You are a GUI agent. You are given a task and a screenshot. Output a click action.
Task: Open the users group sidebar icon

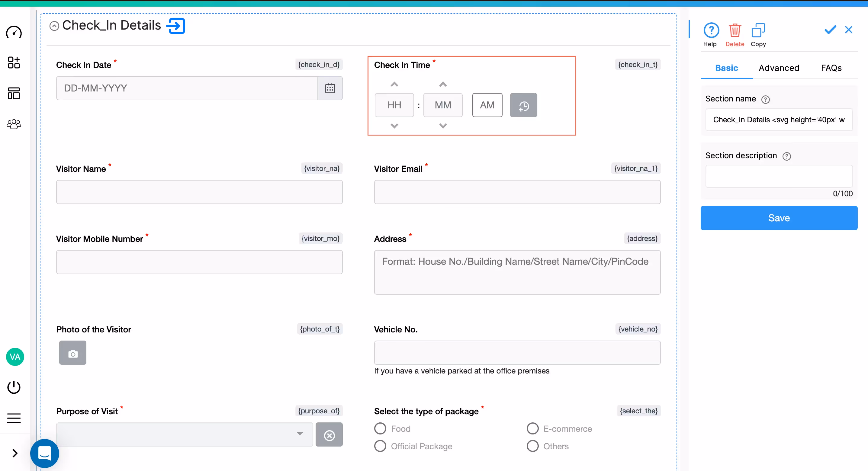point(14,124)
